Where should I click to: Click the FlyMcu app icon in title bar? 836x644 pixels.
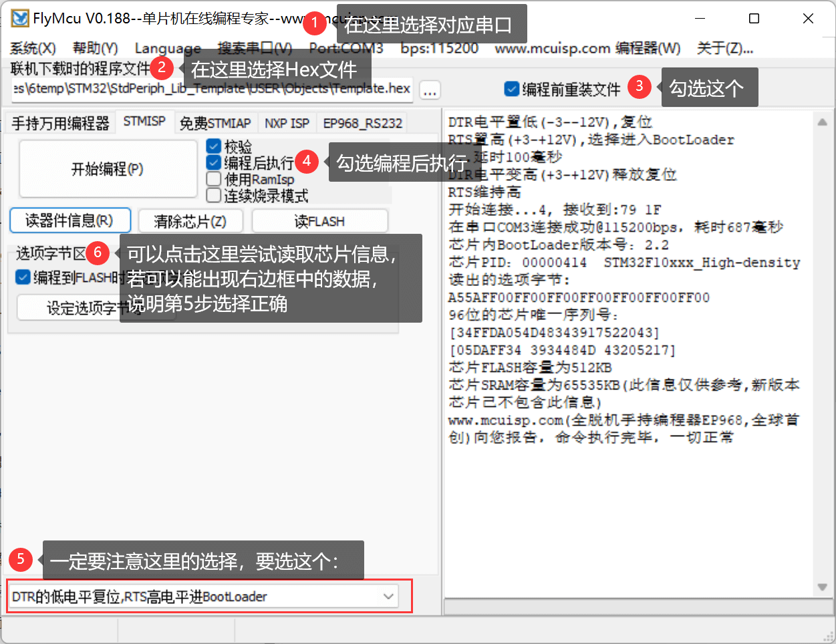coord(20,18)
